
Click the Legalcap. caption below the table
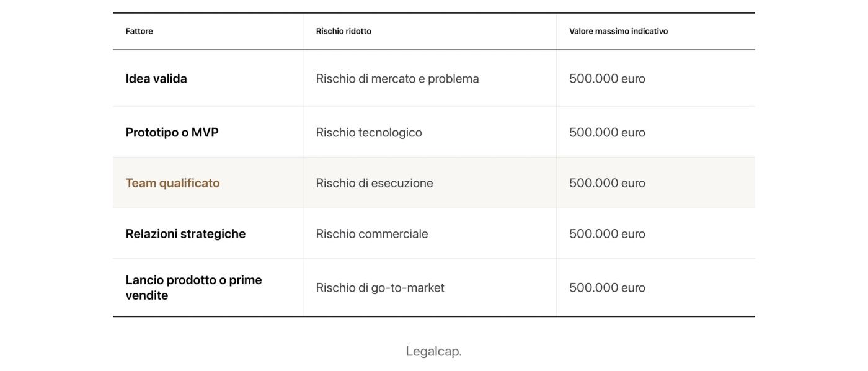click(x=434, y=351)
